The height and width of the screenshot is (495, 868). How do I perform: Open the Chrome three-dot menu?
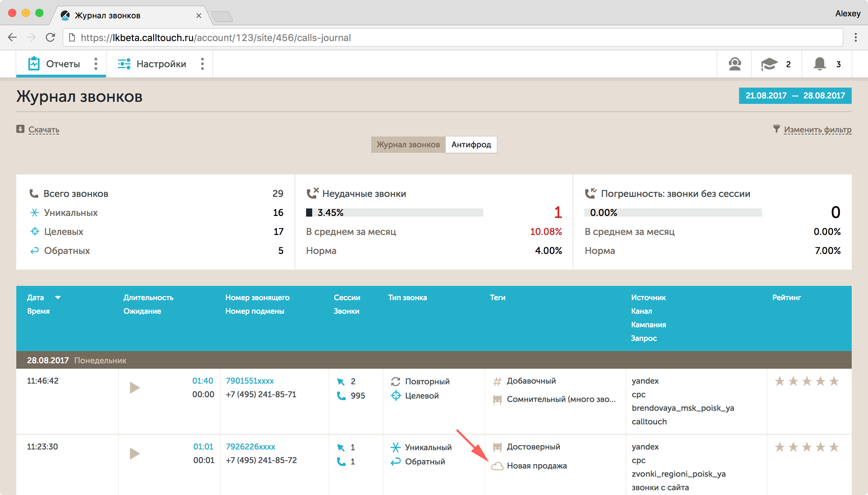(855, 37)
